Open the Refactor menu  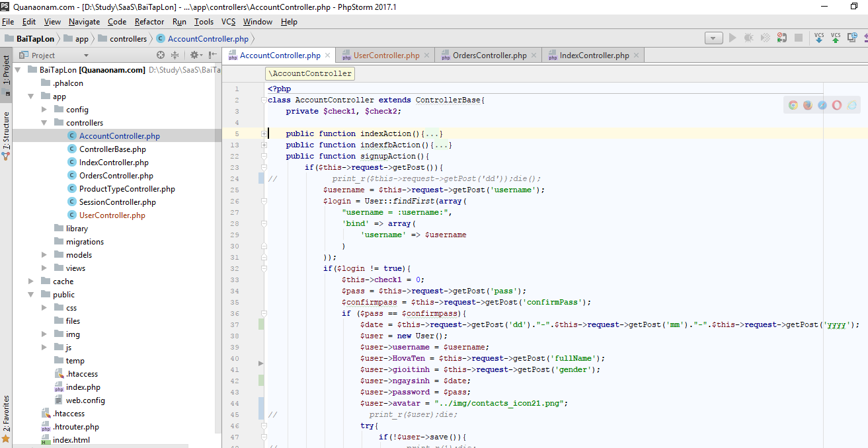[x=149, y=22]
